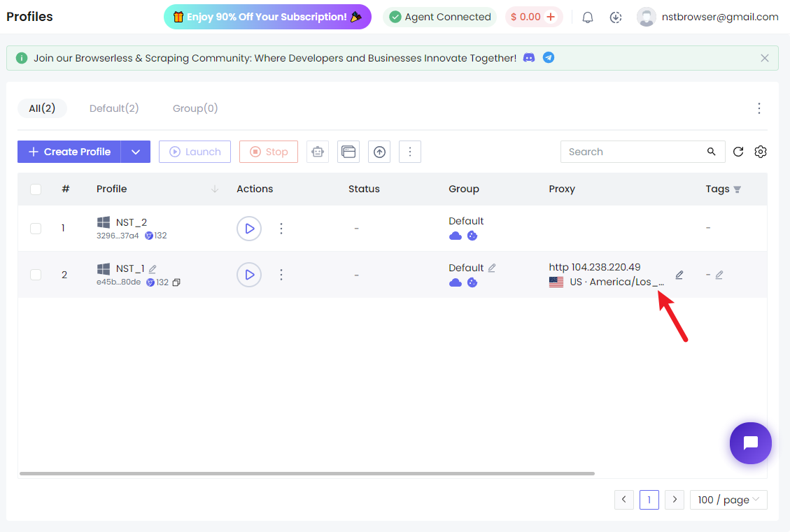The height and width of the screenshot is (532, 790).
Task: Switch to the Group(0) tab
Action: 195,108
